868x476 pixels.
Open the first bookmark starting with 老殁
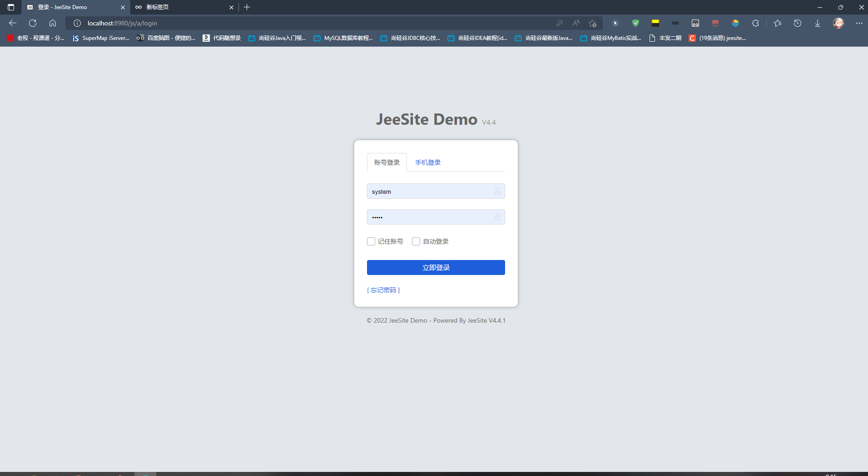(x=36, y=38)
